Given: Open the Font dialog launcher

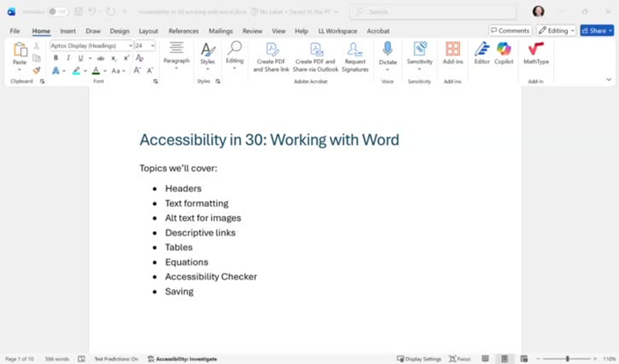Looking at the screenshot, I should pyautogui.click(x=156, y=81).
